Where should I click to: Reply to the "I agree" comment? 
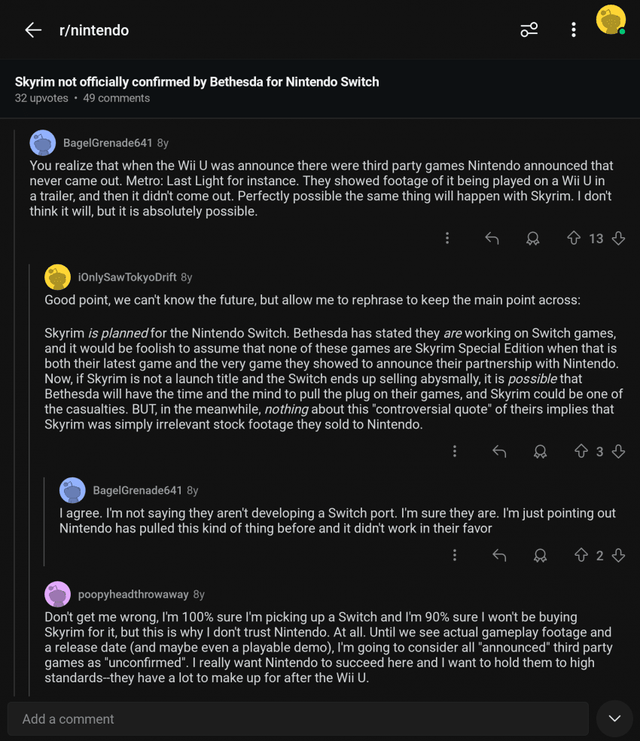[499, 555]
